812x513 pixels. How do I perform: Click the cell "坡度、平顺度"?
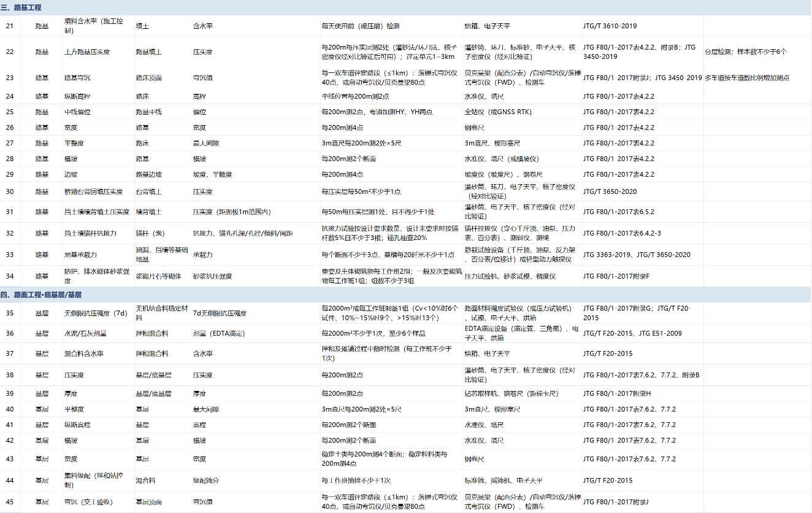(x=213, y=175)
